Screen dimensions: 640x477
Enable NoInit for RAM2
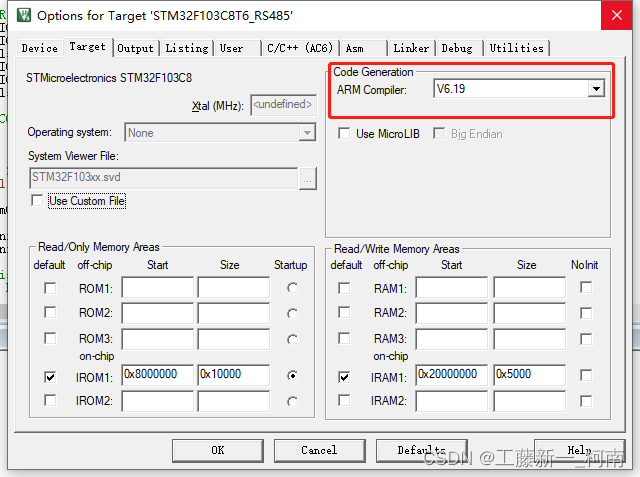(586, 313)
